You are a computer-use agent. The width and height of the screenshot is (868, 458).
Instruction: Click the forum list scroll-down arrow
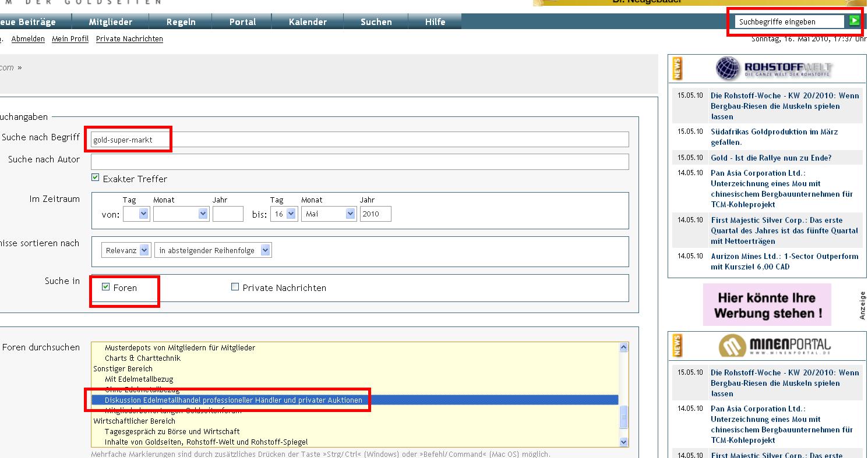click(624, 442)
